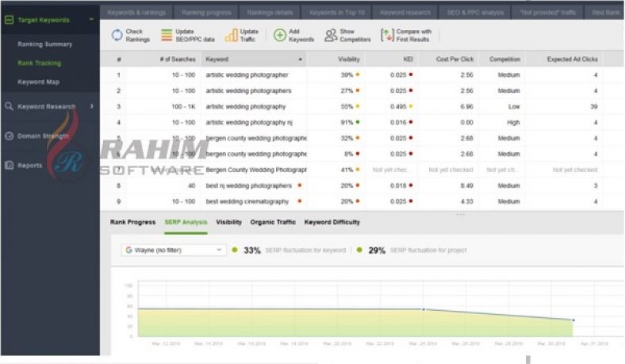Open the Wayne (no filter) search engine dropdown

[174, 250]
